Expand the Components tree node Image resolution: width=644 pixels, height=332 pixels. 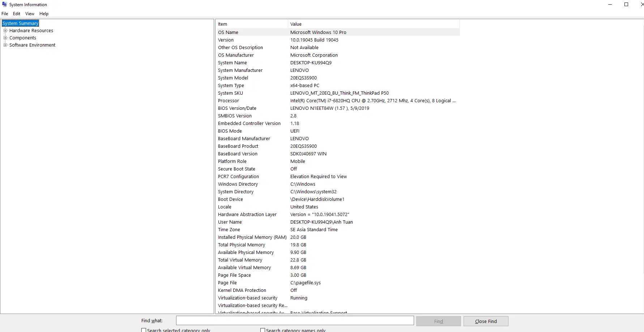click(x=5, y=38)
